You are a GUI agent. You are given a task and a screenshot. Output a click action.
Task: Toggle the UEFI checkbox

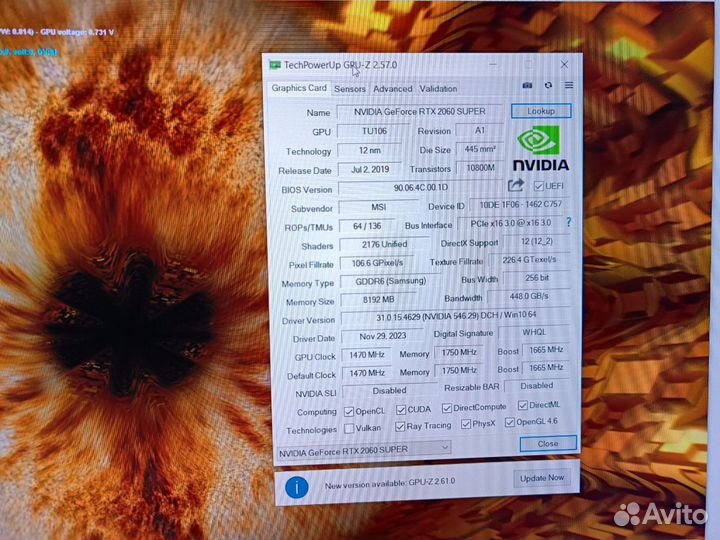539,186
